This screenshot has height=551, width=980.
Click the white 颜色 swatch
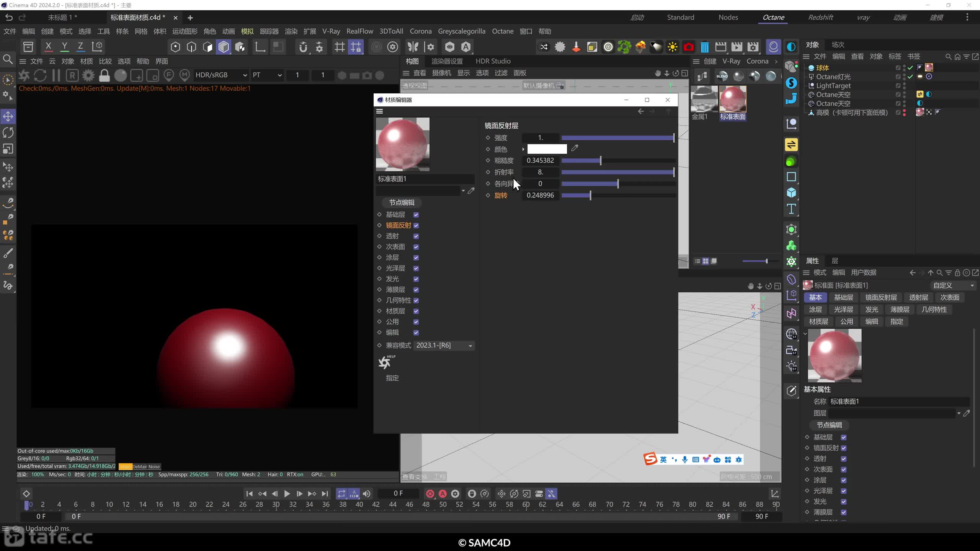[547, 149]
